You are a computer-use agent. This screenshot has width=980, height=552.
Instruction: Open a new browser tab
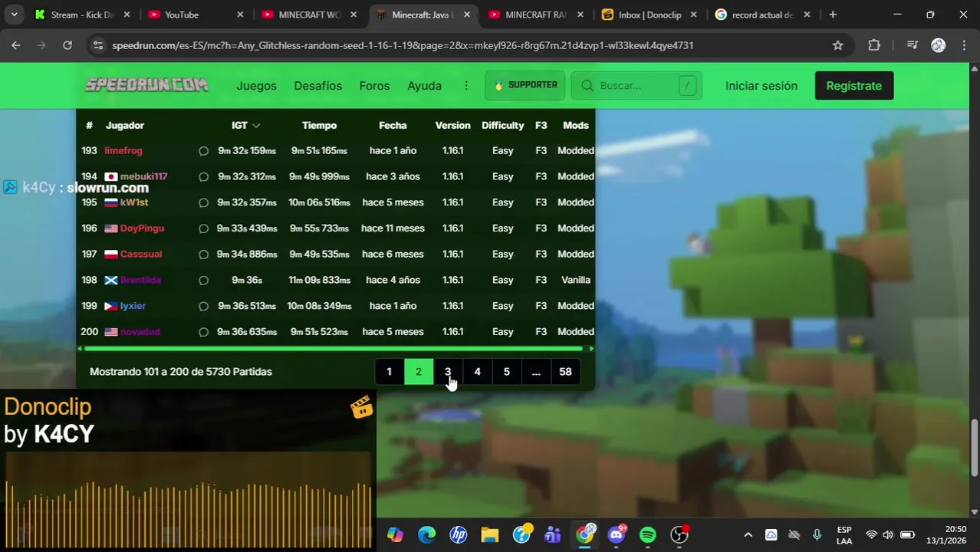833,15
